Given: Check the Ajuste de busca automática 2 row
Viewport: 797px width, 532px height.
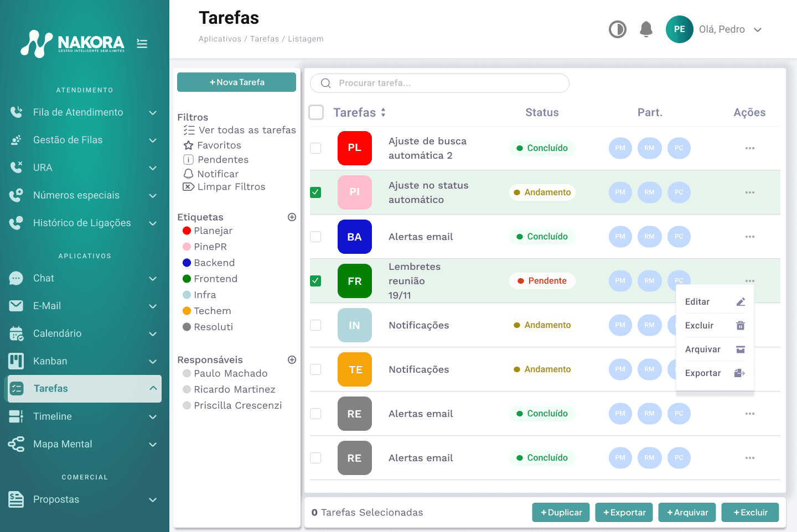Looking at the screenshot, I should [315, 148].
